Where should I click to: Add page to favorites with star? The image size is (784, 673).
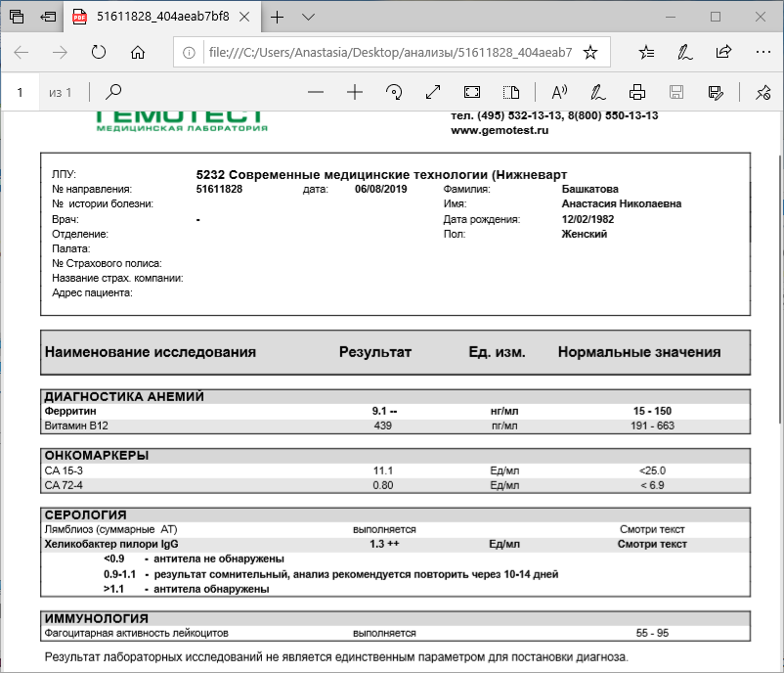590,52
